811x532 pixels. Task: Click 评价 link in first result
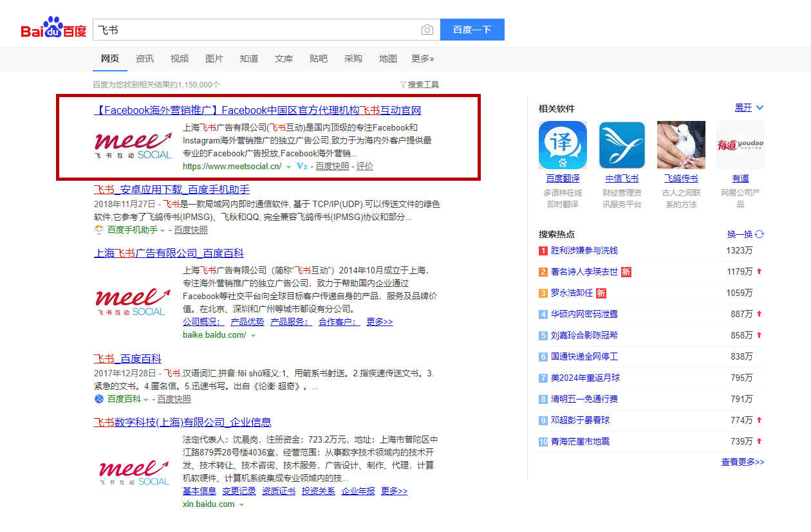(x=365, y=166)
